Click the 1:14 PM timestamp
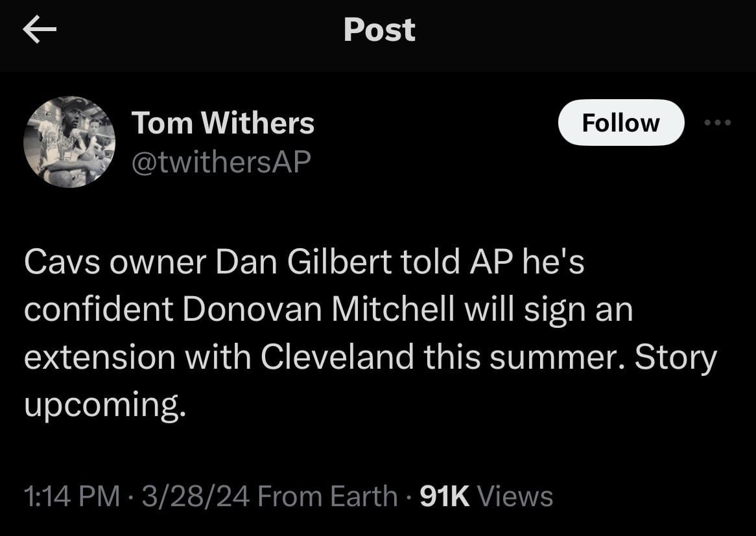 (71, 496)
